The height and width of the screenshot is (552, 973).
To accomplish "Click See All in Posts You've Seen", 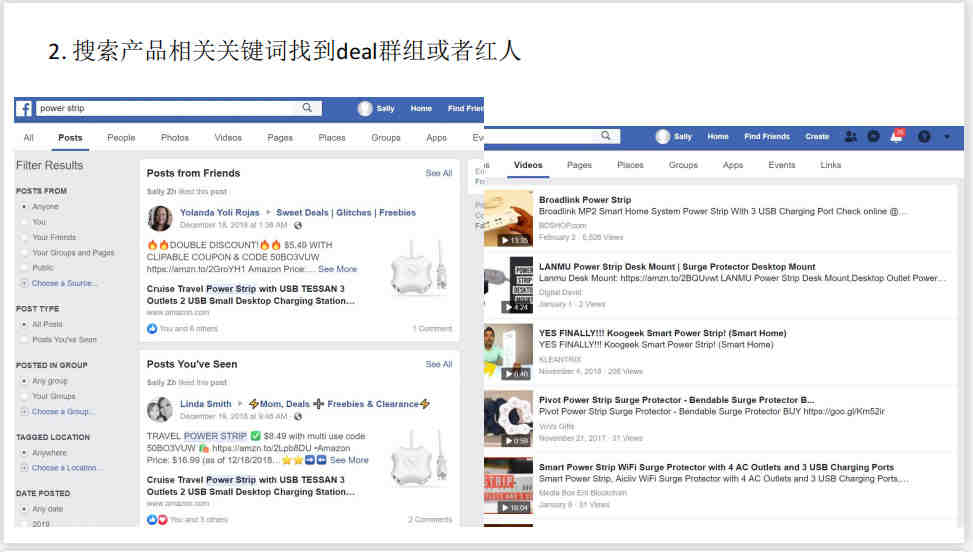I will click(439, 364).
